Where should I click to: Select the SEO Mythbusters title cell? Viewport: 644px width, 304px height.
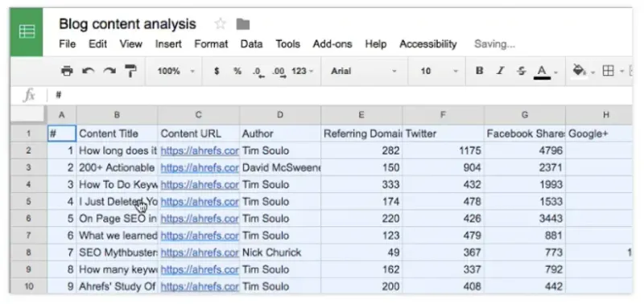[117, 253]
